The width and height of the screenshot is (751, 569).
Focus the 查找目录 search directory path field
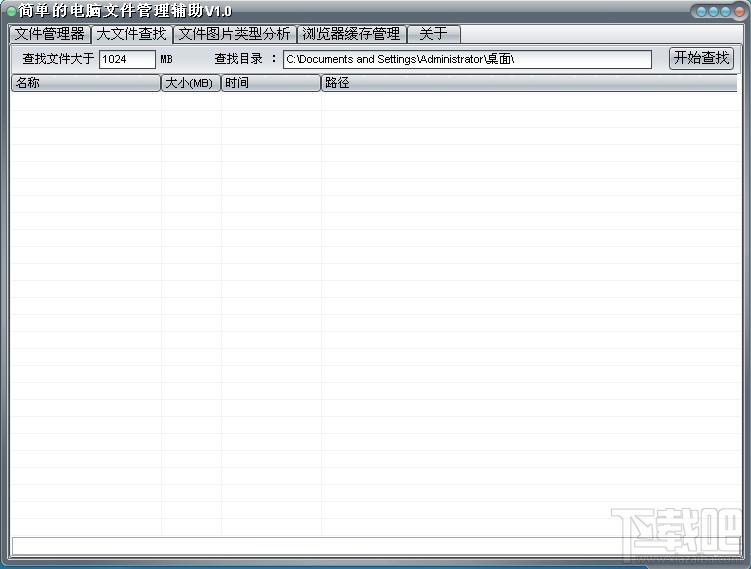point(467,59)
